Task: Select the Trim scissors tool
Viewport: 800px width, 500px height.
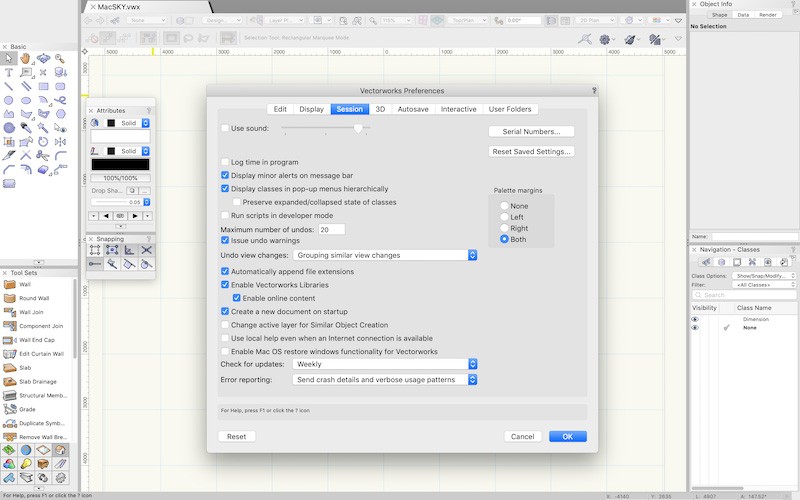Action: pos(43,155)
